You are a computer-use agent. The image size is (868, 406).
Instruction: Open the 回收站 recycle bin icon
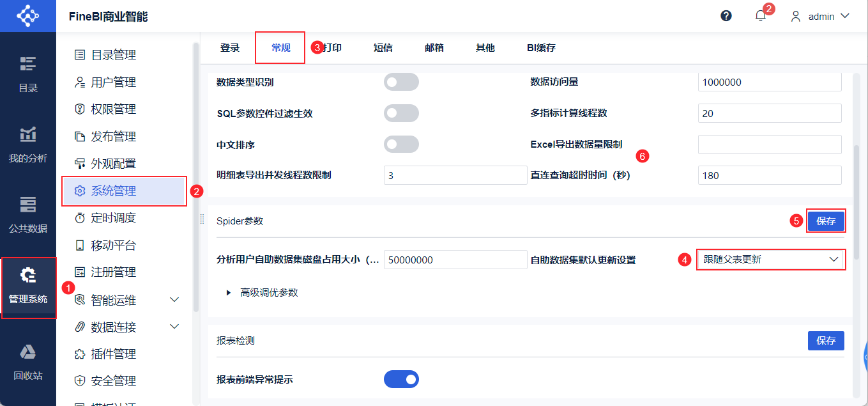[x=28, y=352]
